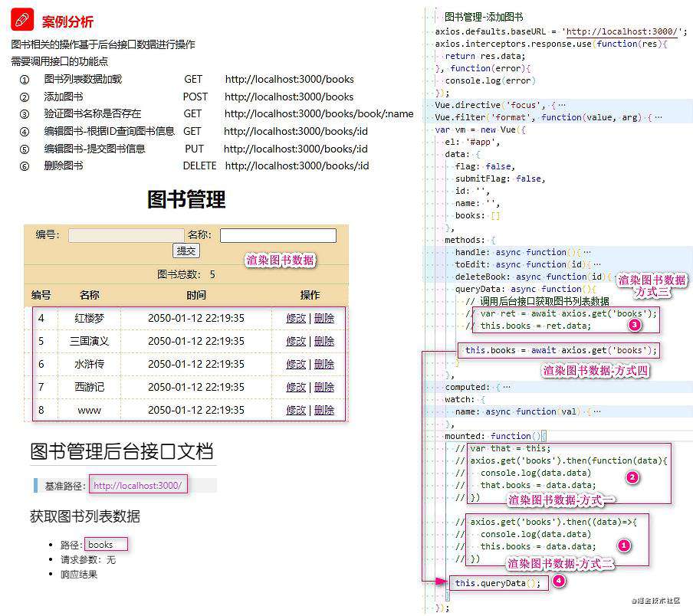Click the 'var vm = new Vue({' code line
693x616 pixels.
[480, 129]
